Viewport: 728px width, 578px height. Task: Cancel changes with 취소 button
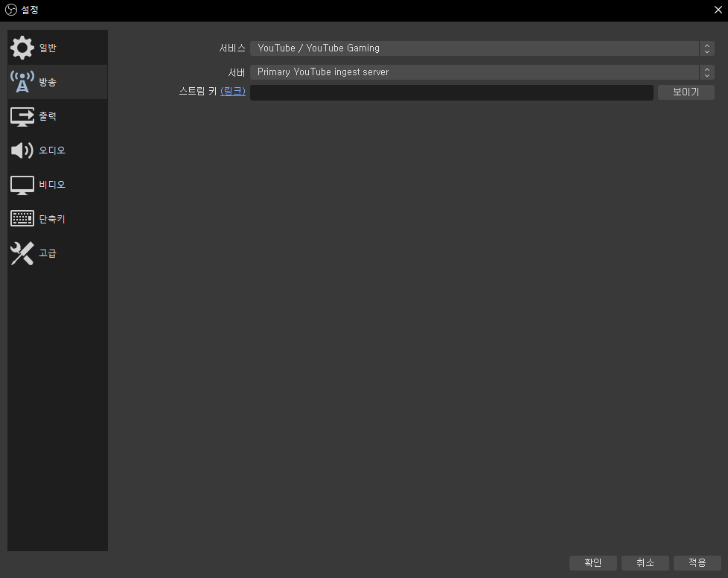point(645,562)
